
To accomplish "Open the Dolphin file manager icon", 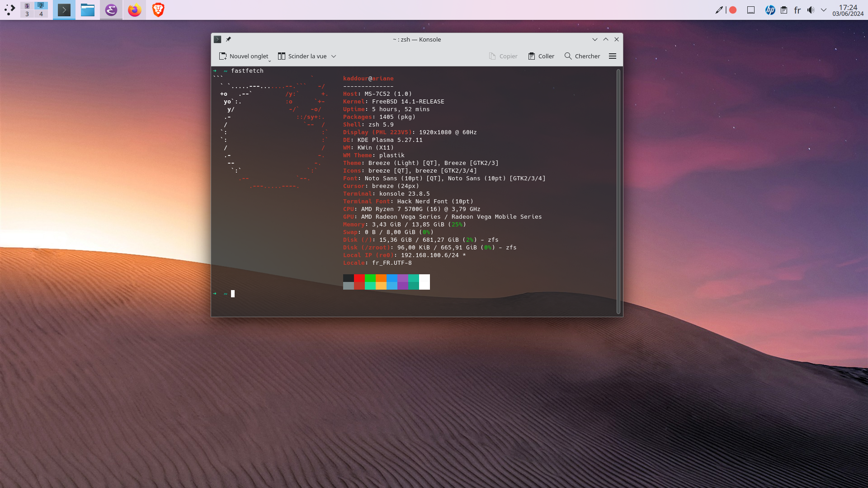I will tap(87, 10).
